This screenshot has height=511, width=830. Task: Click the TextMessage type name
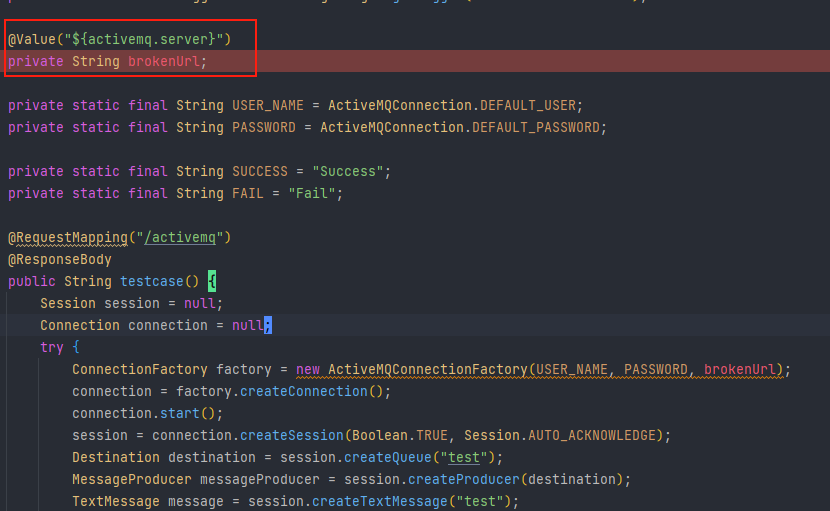(115, 501)
